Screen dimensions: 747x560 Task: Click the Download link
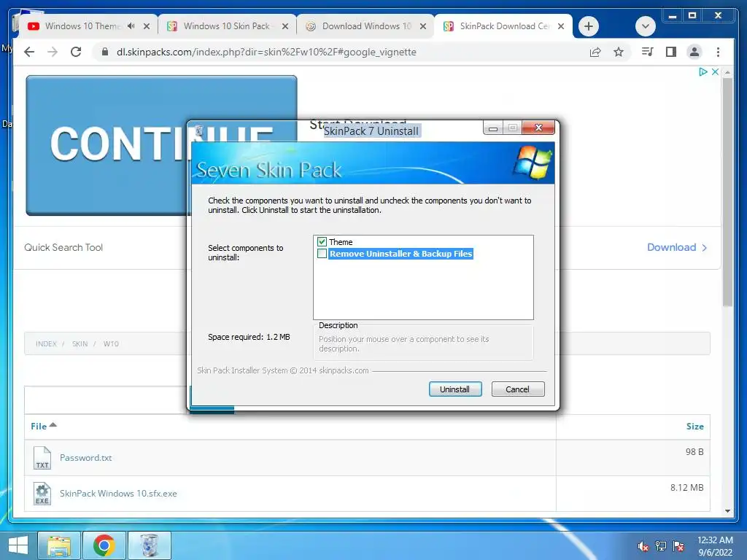[x=676, y=247]
